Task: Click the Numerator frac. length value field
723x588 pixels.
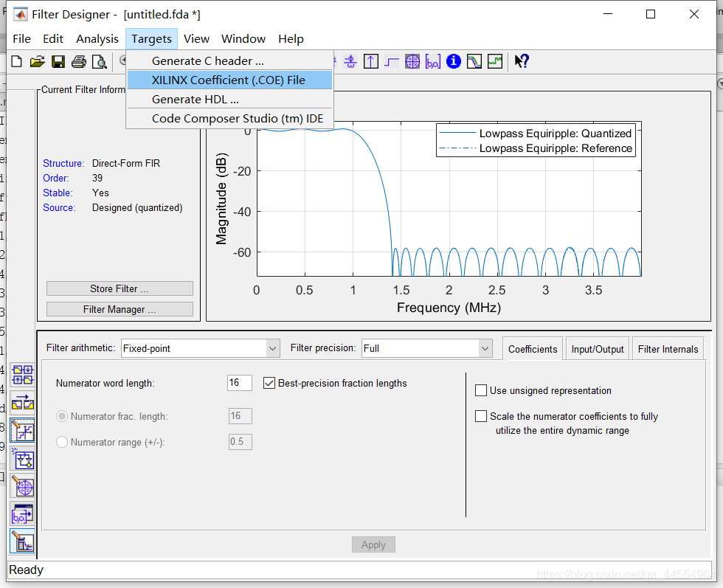Action: coord(240,416)
